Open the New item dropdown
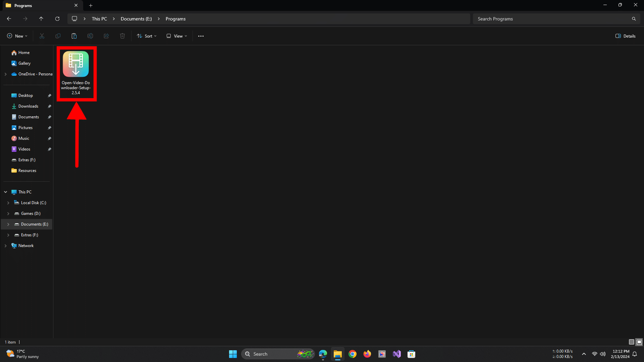 [x=17, y=36]
